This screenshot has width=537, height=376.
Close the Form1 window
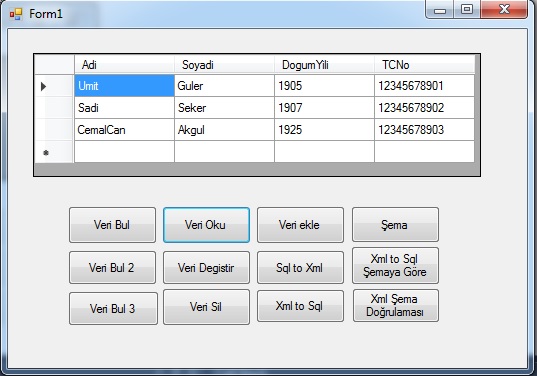click(x=504, y=9)
